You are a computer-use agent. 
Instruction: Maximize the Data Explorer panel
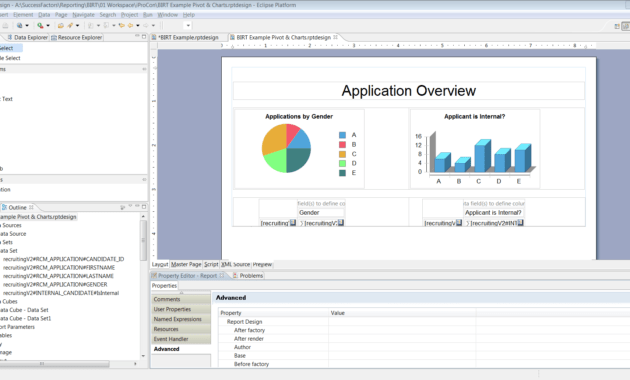tap(144, 36)
